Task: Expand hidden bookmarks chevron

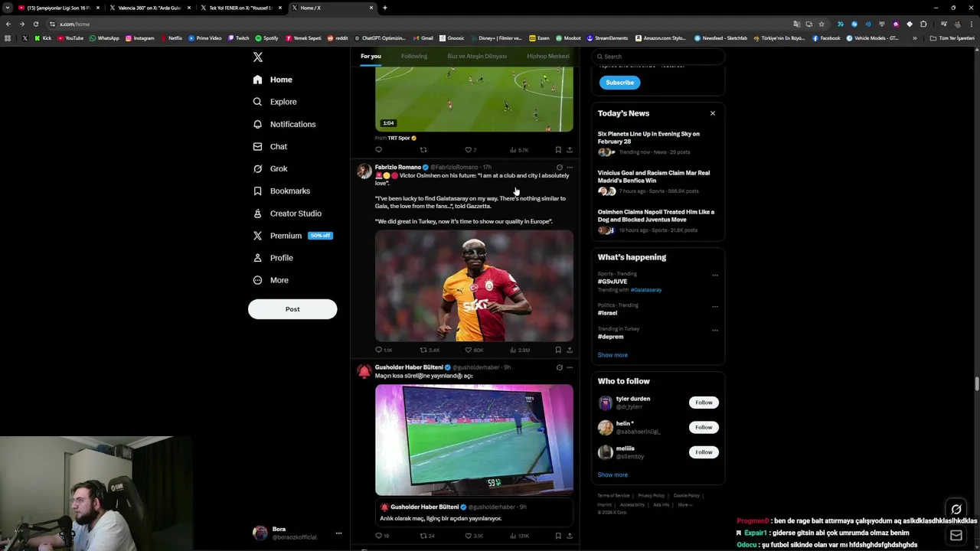Action: coord(914,38)
